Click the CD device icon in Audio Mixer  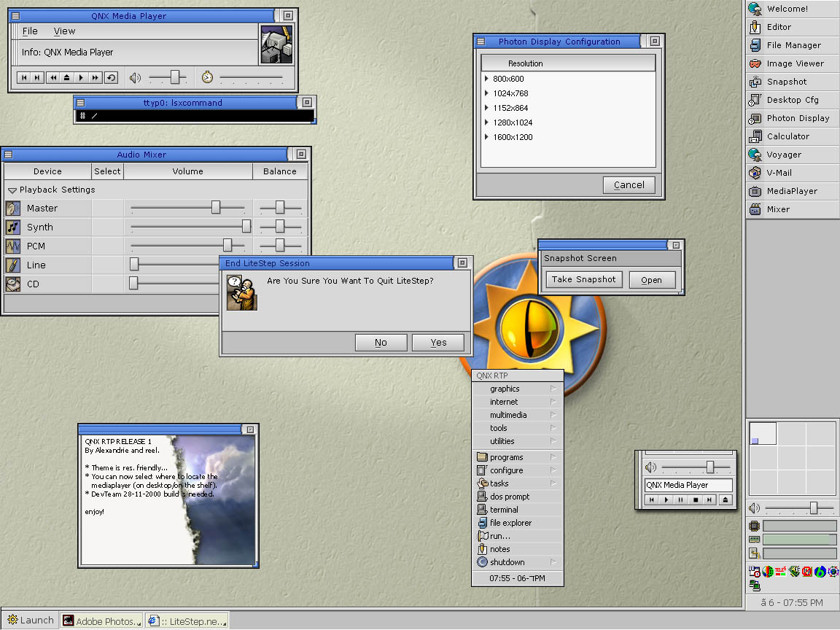pos(13,284)
